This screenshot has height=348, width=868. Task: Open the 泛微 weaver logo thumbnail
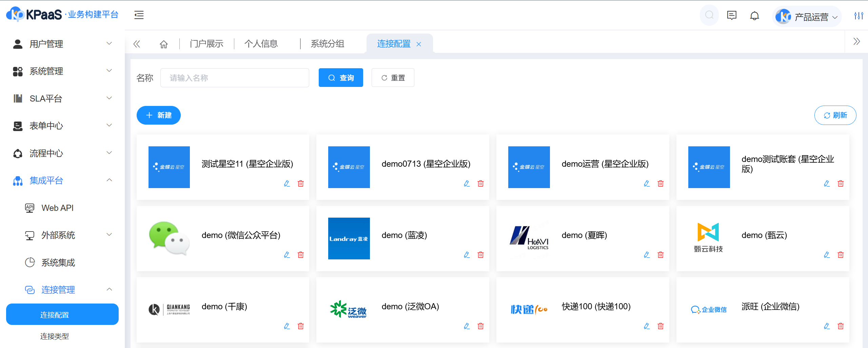[349, 309]
